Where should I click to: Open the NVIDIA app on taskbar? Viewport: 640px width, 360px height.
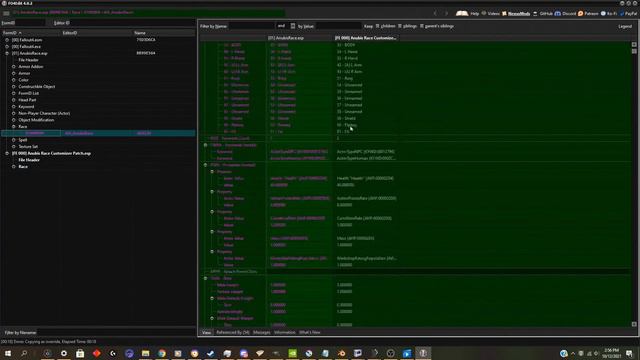[293, 353]
